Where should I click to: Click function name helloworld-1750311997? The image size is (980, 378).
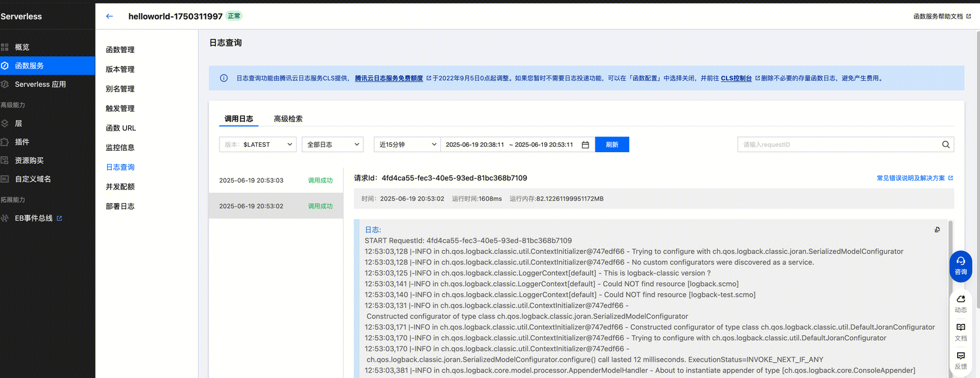click(x=176, y=16)
